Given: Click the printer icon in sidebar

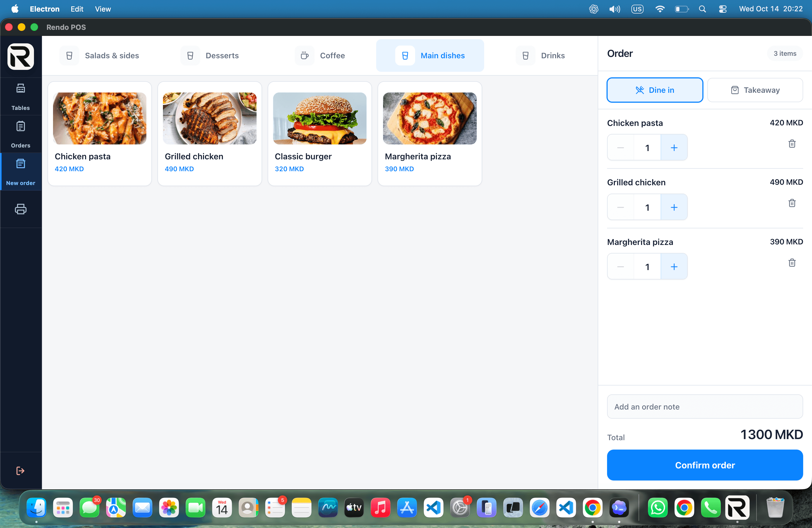Looking at the screenshot, I should coord(20,209).
